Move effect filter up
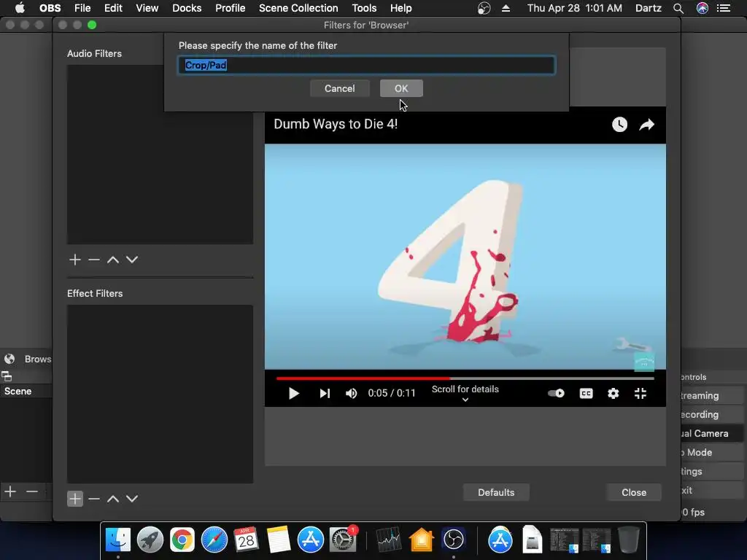The height and width of the screenshot is (560, 747). click(x=113, y=499)
